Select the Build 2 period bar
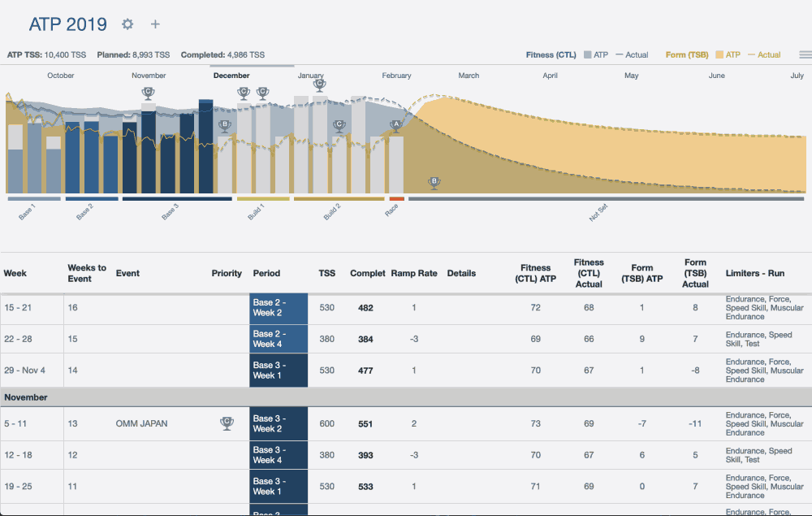Viewport: 812px width, 516px height. point(339,198)
